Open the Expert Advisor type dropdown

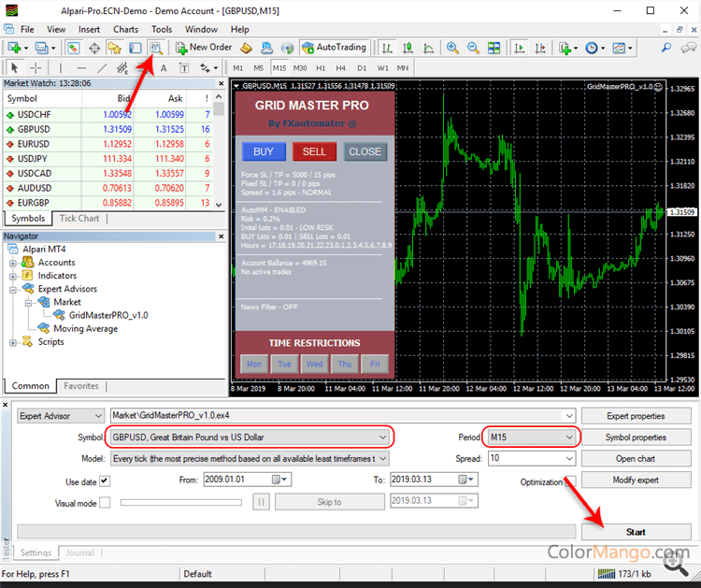[x=62, y=416]
